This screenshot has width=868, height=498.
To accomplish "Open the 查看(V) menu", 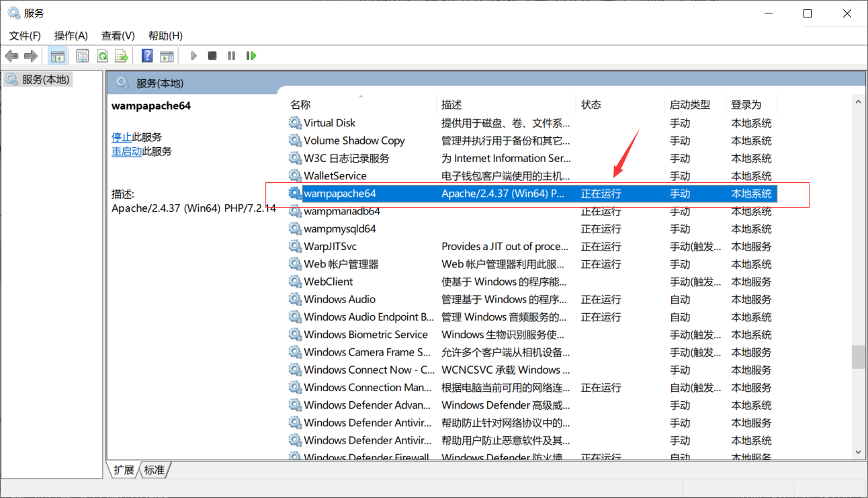I will (x=118, y=36).
